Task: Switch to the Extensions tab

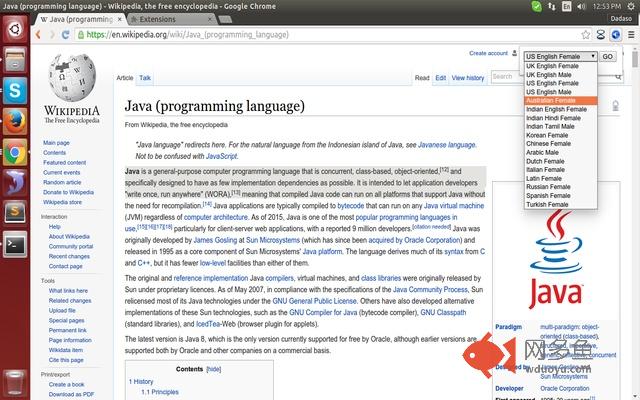Action: pos(171,19)
